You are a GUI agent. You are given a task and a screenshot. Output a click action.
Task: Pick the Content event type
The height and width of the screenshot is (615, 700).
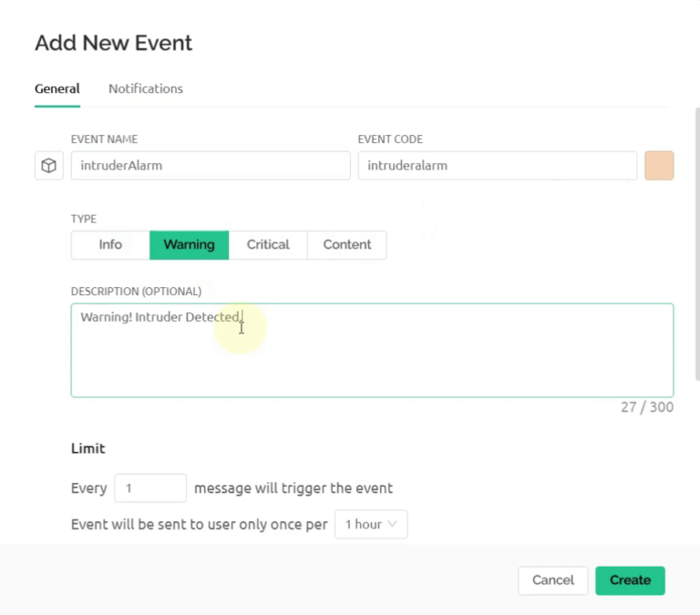tap(346, 244)
